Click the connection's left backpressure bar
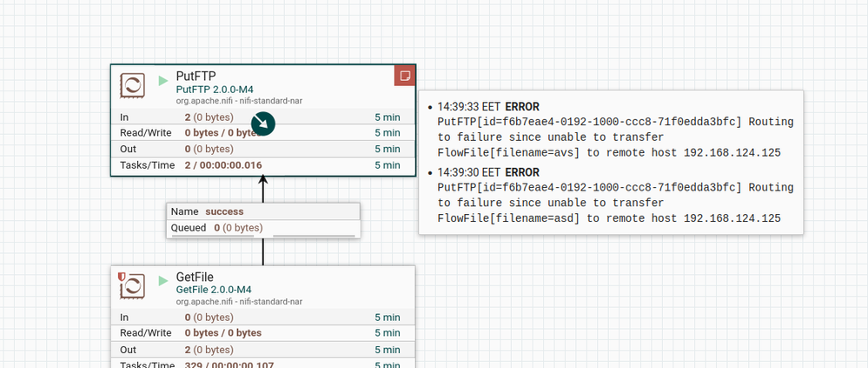868x368 pixels. [x=213, y=236]
